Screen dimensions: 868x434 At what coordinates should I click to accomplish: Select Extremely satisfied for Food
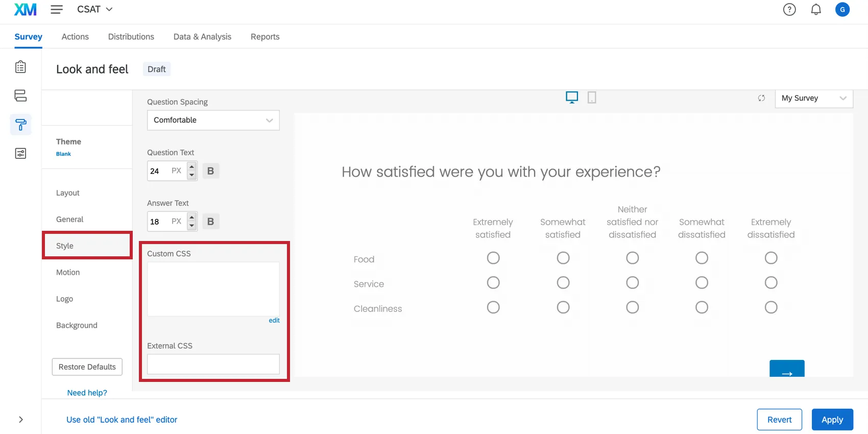(x=493, y=258)
